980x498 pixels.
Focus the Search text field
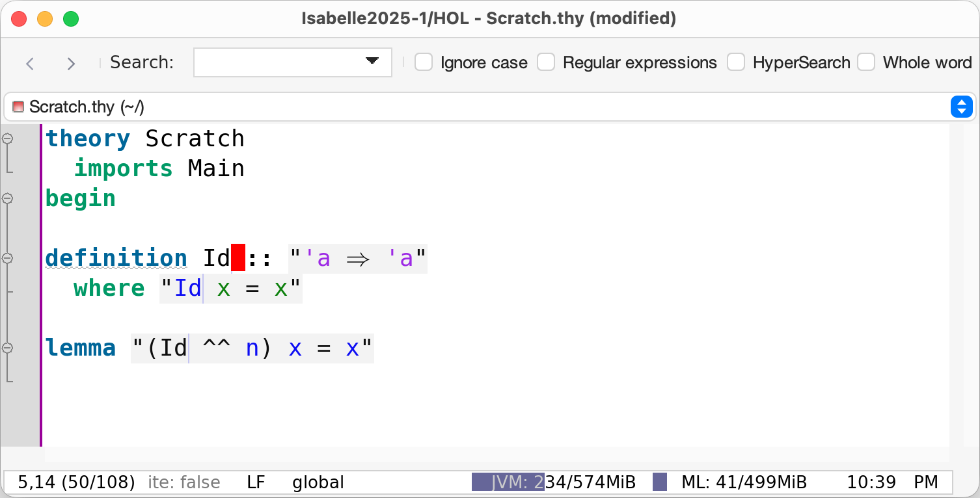click(x=278, y=62)
